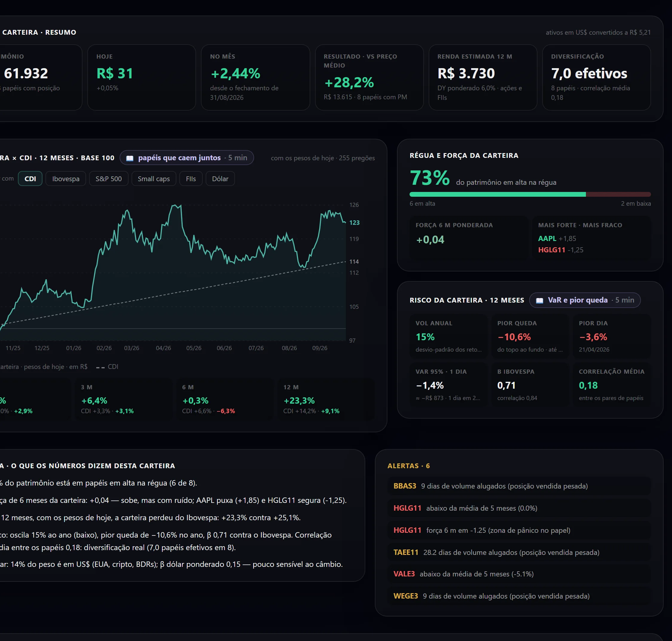This screenshot has width=672, height=641.
Task: Choose the Small caps benchmark
Action: (154, 179)
